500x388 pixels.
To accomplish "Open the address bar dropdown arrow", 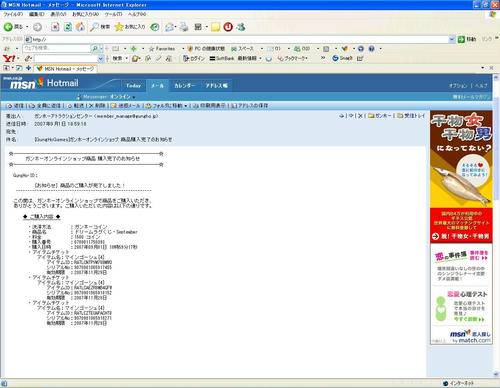I will click(x=452, y=39).
